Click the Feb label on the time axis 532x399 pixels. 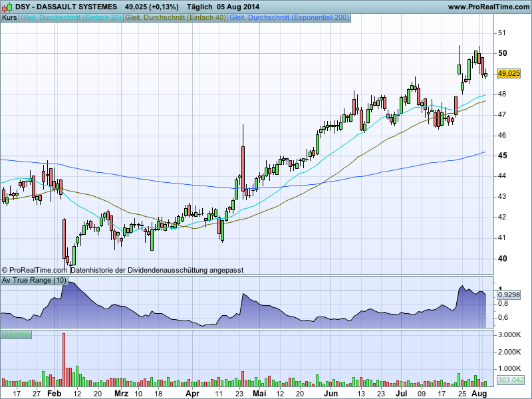click(x=54, y=394)
